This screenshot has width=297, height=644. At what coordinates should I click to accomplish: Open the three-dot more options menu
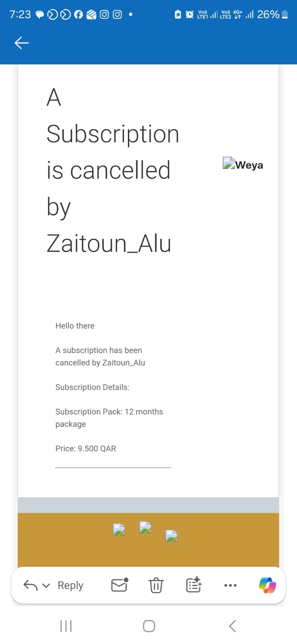coord(230,585)
